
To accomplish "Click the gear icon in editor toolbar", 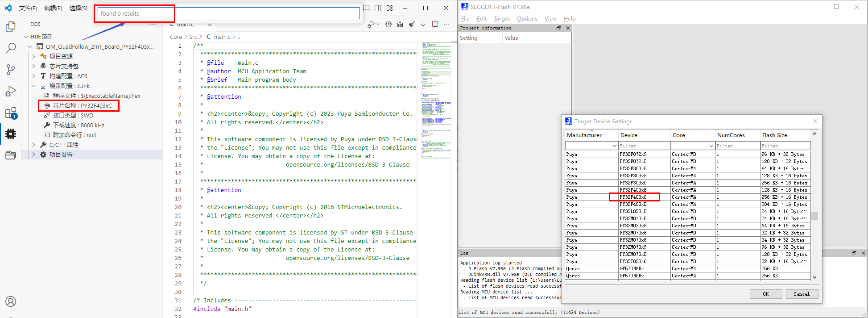I will pyautogui.click(x=389, y=24).
